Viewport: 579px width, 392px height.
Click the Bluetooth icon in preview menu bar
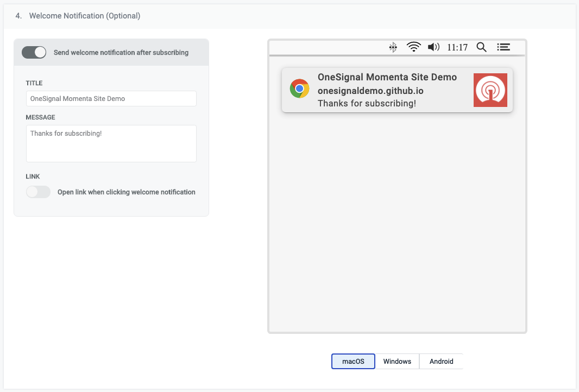point(393,47)
